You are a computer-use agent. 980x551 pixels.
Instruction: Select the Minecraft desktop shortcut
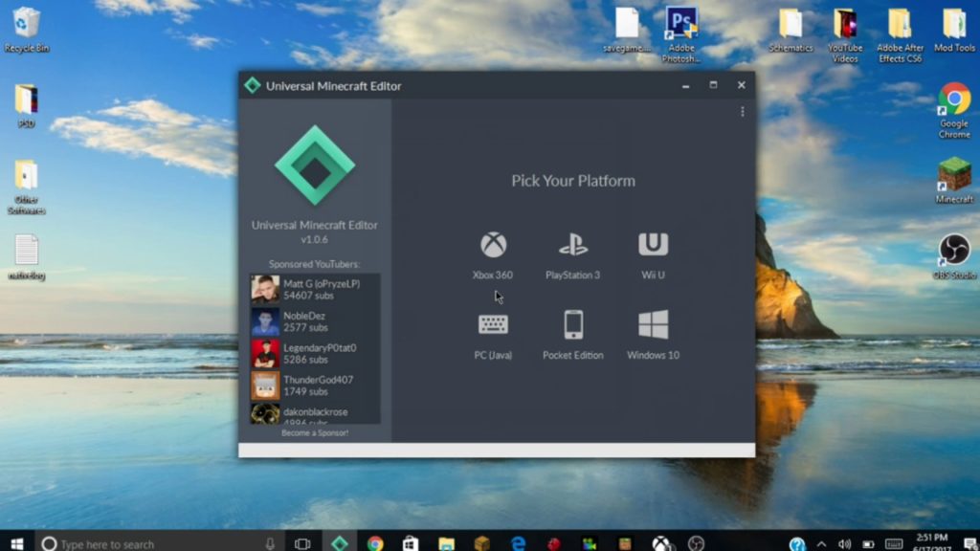pyautogui.click(x=954, y=181)
